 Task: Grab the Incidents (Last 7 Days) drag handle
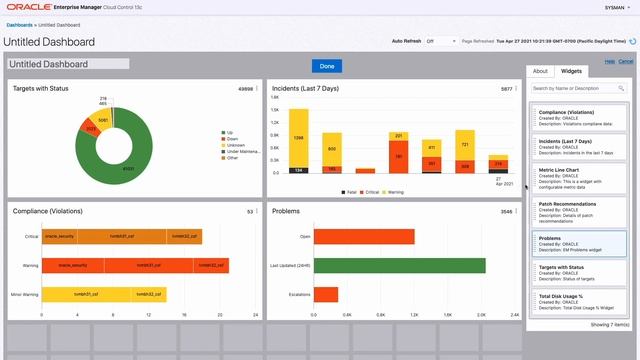[535, 147]
